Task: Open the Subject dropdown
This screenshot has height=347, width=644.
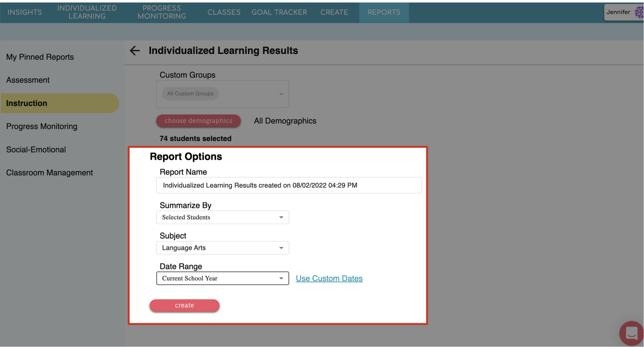Action: tap(222, 248)
